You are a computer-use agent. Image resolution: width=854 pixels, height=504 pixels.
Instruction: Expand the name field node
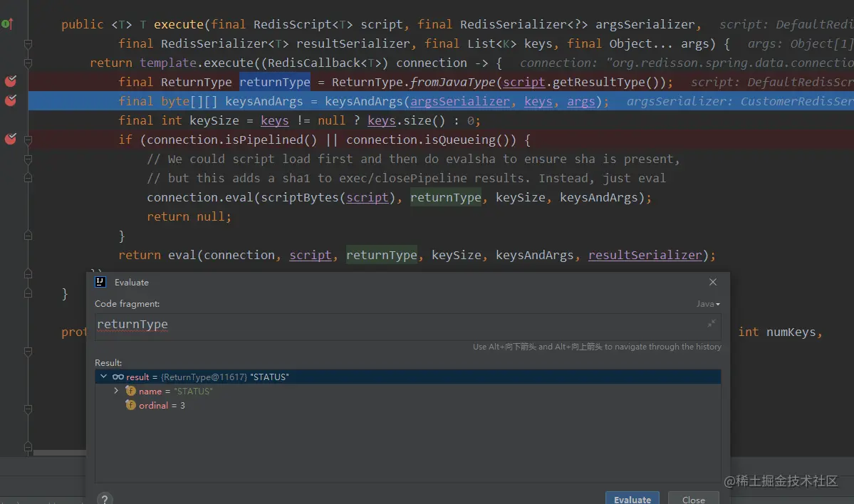[116, 391]
